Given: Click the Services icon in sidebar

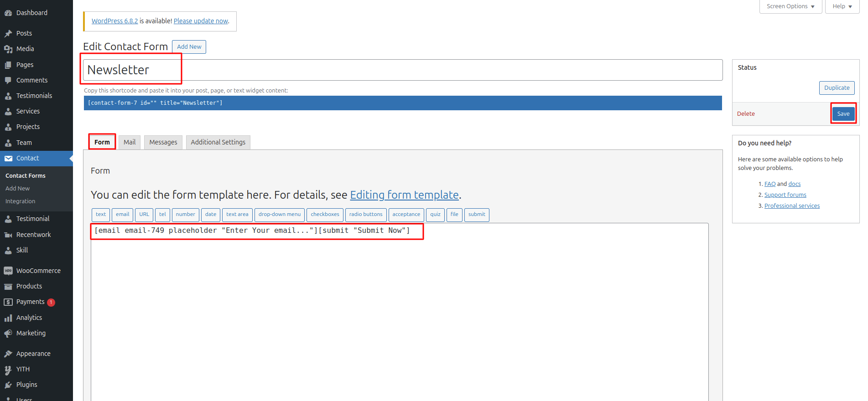Looking at the screenshot, I should 8,111.
